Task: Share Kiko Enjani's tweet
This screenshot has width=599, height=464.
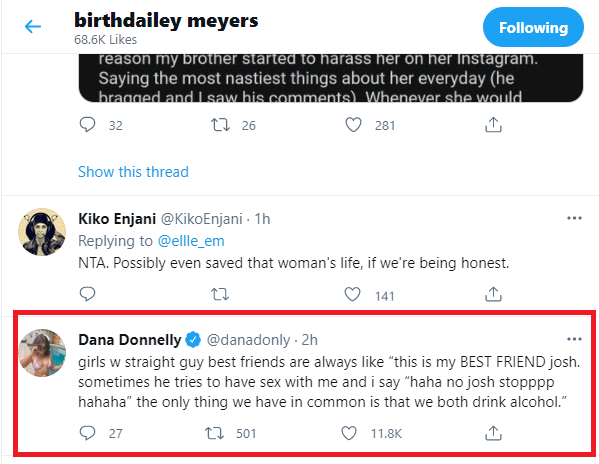Action: point(493,294)
